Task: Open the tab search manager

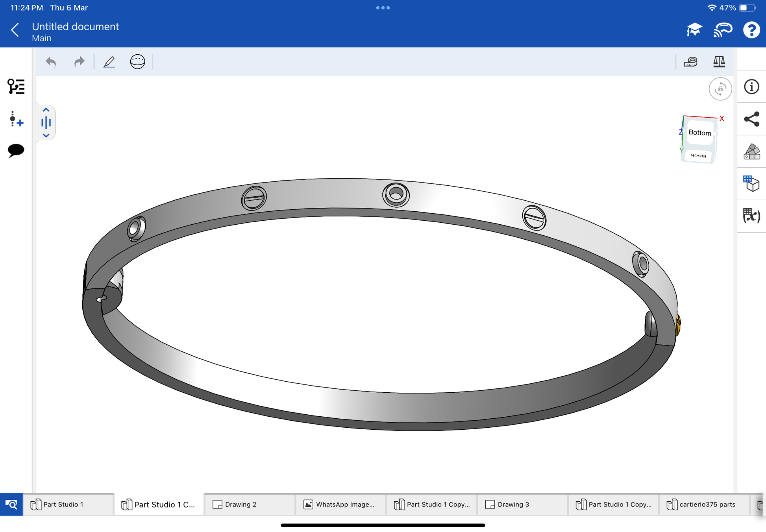Action: pyautogui.click(x=11, y=504)
